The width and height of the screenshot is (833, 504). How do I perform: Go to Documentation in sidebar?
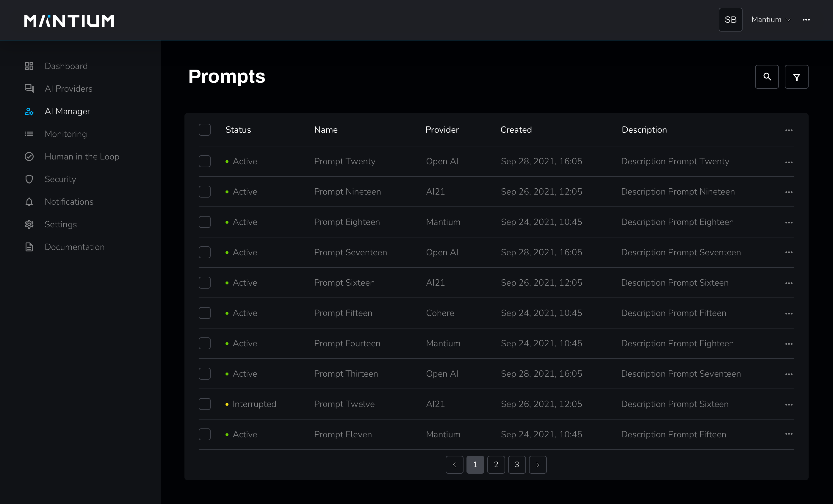pos(74,247)
